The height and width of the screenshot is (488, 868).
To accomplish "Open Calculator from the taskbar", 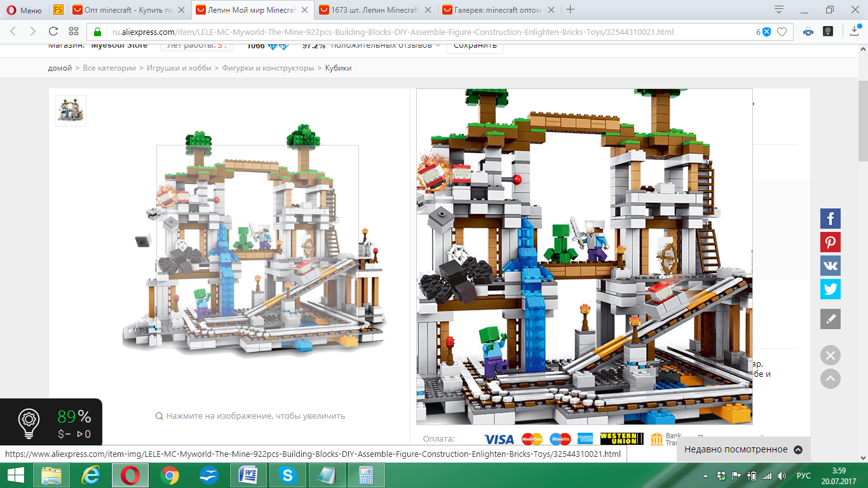I will click(x=366, y=475).
